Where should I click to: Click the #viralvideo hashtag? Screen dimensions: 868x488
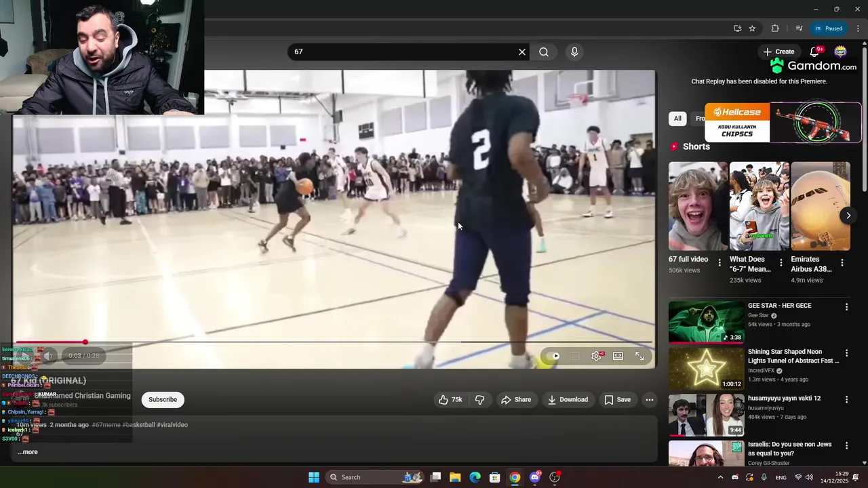tap(172, 425)
